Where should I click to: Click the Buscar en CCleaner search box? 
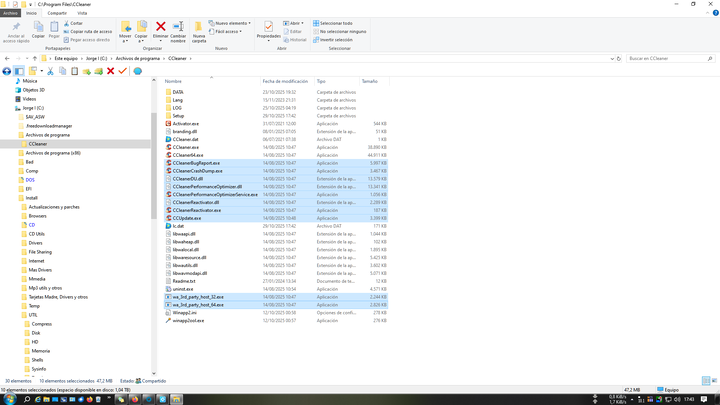coord(669,58)
